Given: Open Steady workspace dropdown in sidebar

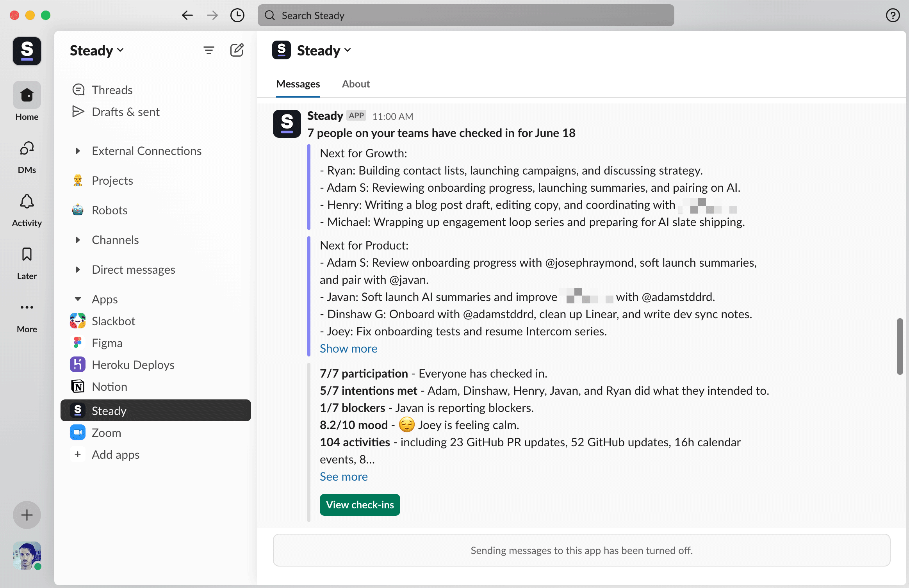Looking at the screenshot, I should click(97, 50).
